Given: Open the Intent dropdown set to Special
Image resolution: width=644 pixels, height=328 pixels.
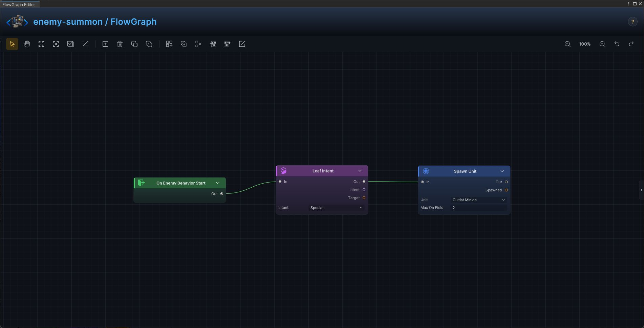Looking at the screenshot, I should point(337,208).
